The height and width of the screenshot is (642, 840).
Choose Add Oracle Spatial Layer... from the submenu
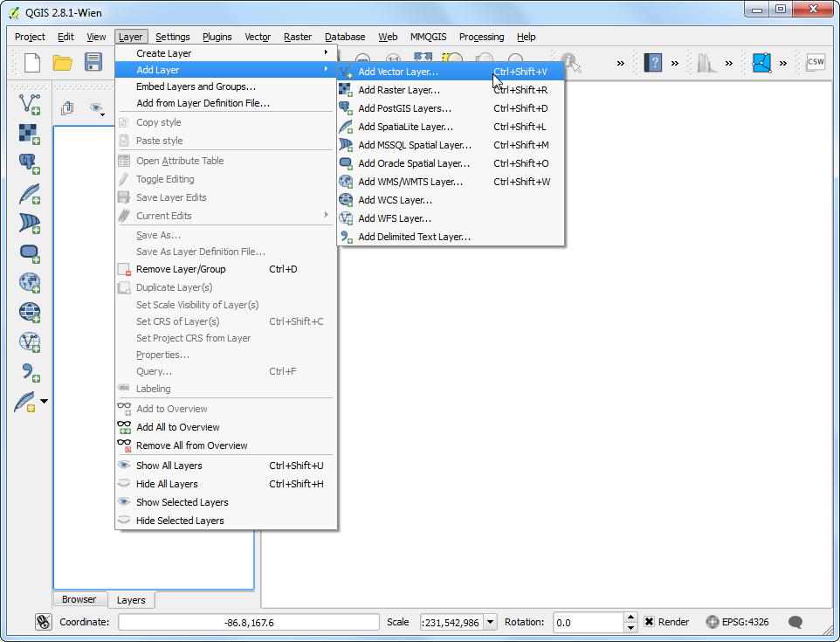click(451, 163)
